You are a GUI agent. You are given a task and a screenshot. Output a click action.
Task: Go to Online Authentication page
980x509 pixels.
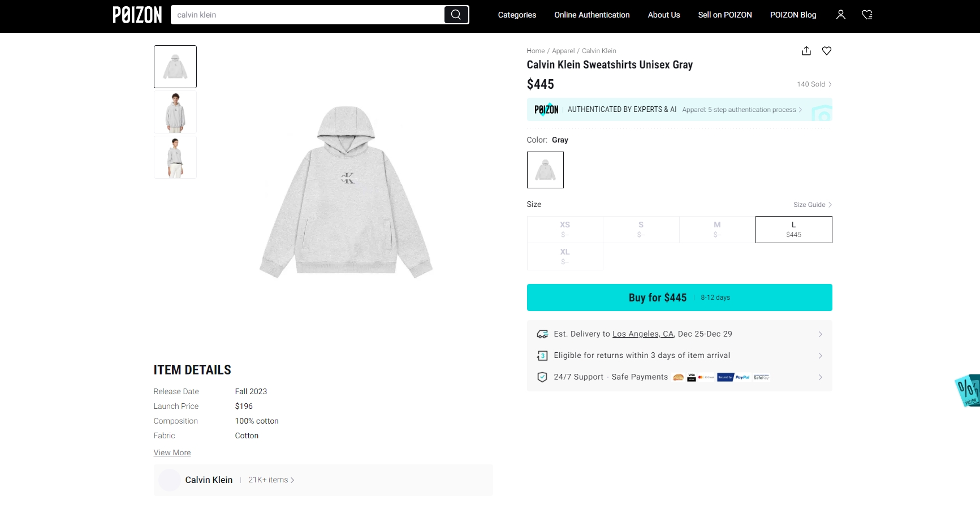pos(592,15)
